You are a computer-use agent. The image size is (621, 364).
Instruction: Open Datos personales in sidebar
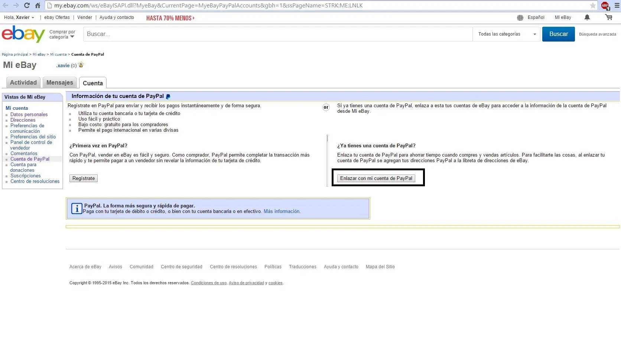pyautogui.click(x=29, y=115)
